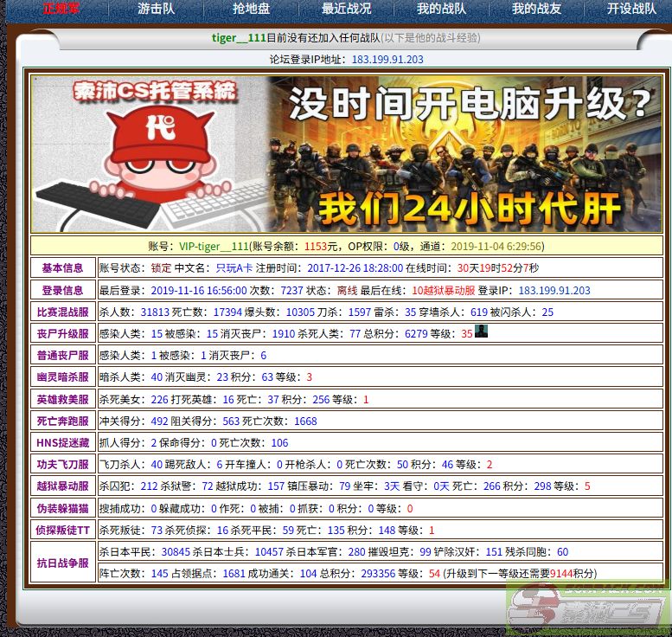Select the 我的战队 menu item
This screenshot has width=672, height=637.
(x=441, y=9)
